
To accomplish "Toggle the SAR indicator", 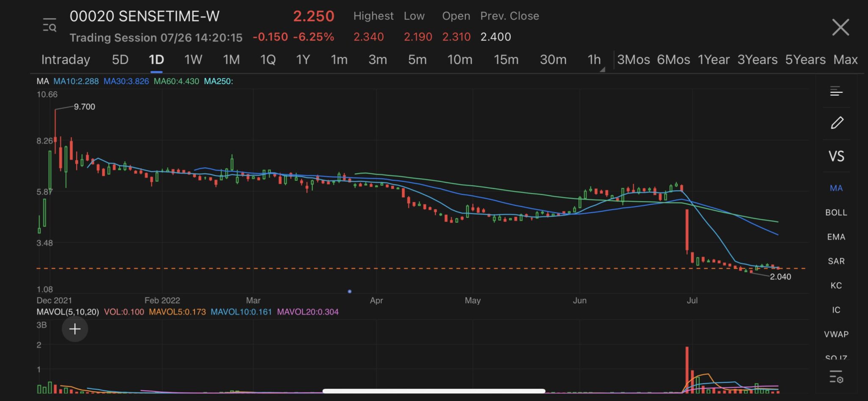I will click(836, 261).
